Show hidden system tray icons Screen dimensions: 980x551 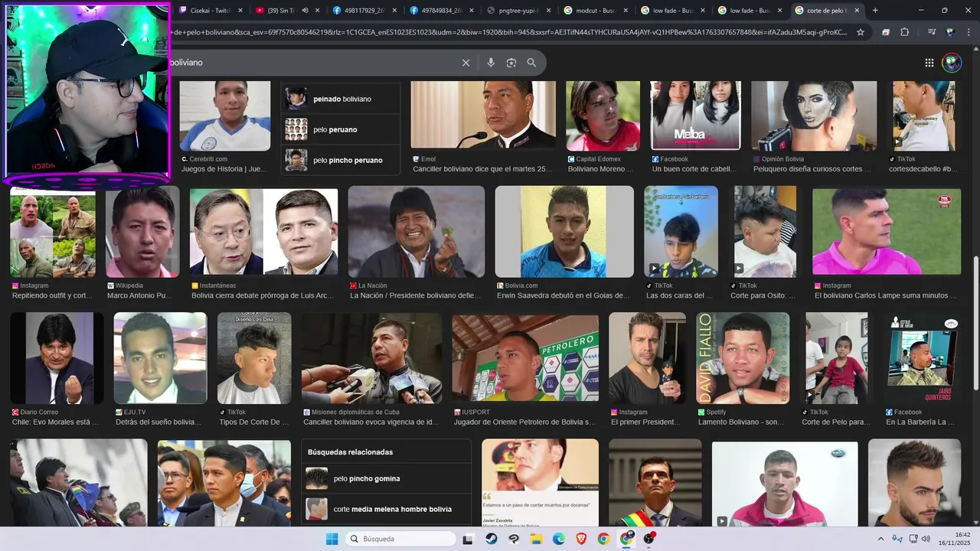tap(880, 539)
